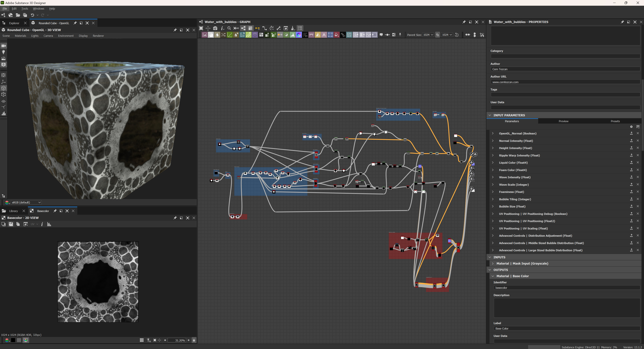Add a Text node (A icon)

[324, 35]
